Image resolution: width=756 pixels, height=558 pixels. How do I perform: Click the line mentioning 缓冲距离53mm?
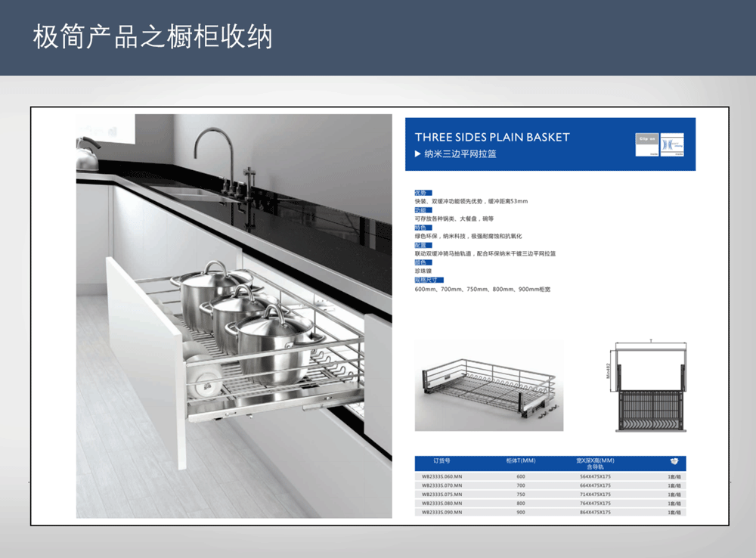[x=471, y=201]
